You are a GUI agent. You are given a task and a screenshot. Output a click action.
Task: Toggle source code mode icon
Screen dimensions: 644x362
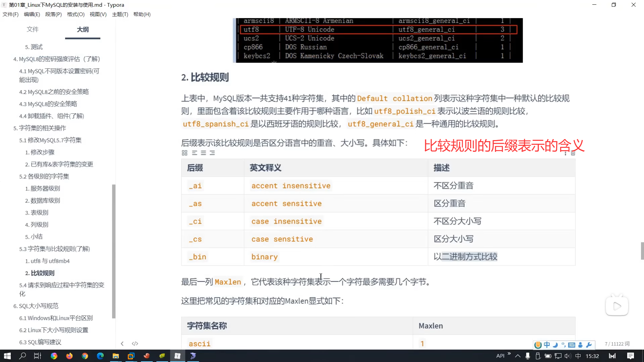tap(135, 344)
